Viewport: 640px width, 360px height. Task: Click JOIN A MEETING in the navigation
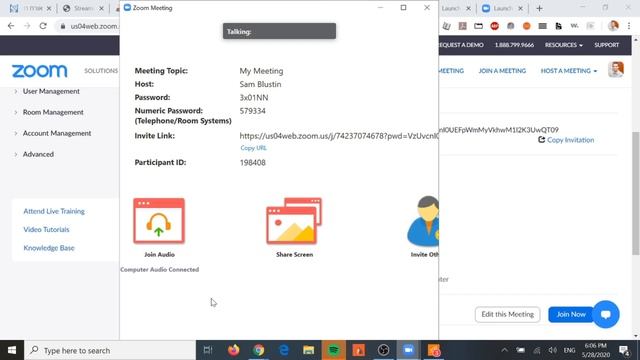pyautogui.click(x=502, y=71)
